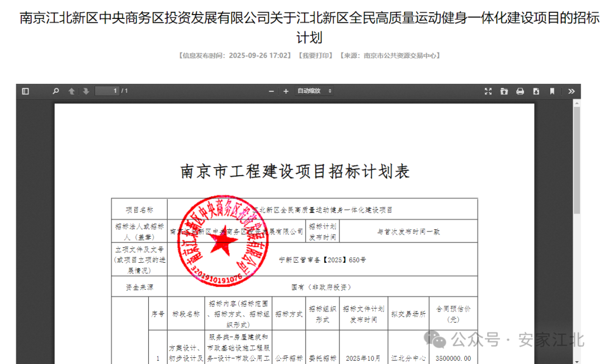Toggle the PDF sidebar panel

pos(25,91)
